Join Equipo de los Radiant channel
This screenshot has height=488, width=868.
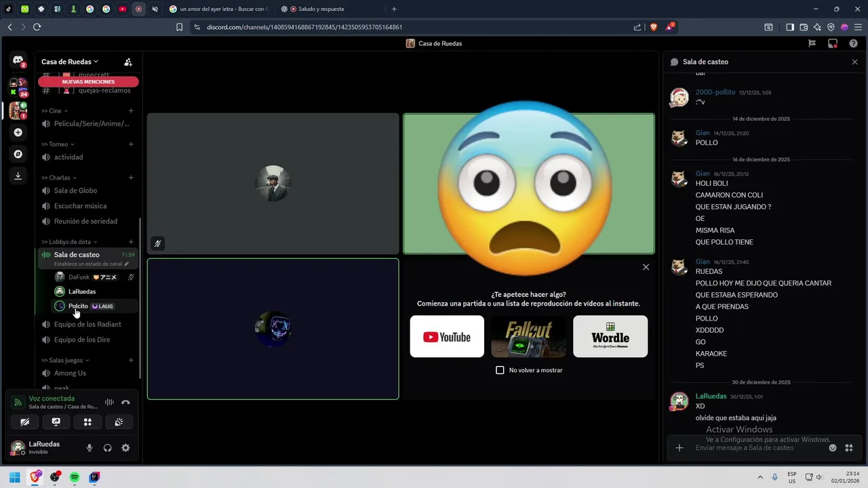click(88, 324)
